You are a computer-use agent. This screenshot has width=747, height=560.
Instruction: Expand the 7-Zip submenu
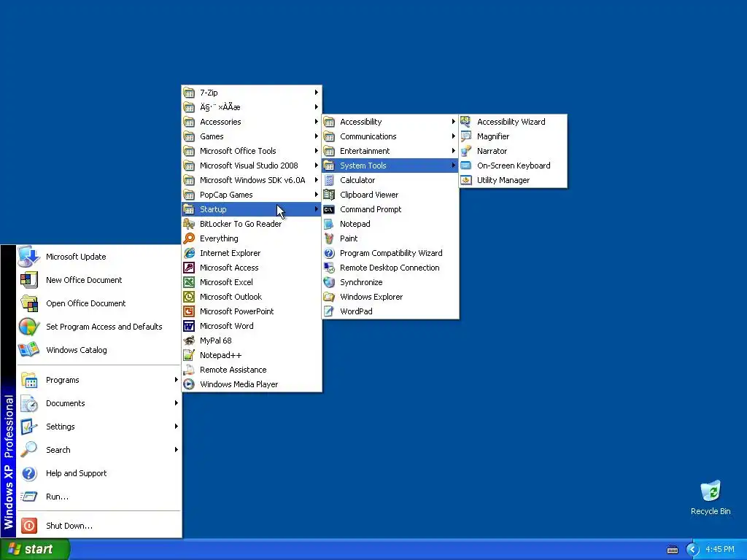(252, 93)
